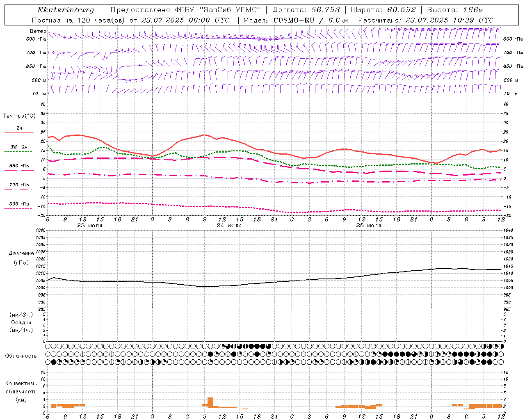
Task: Click the "Облачность" cloud cover row label
Action: 21,356
